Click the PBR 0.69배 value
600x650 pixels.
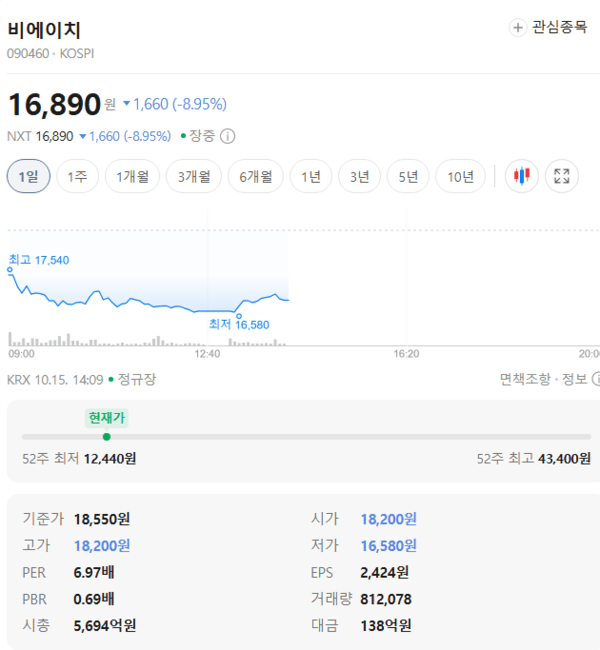94,599
